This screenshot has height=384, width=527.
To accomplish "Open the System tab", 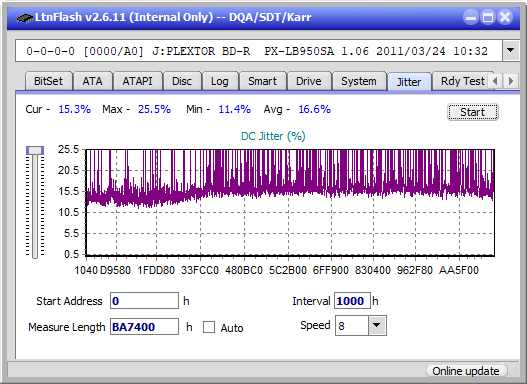I will tap(359, 81).
